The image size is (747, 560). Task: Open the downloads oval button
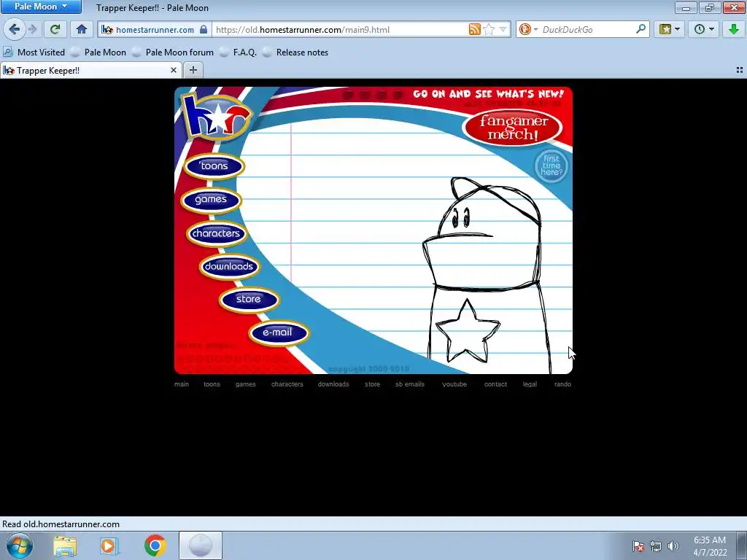point(228,267)
